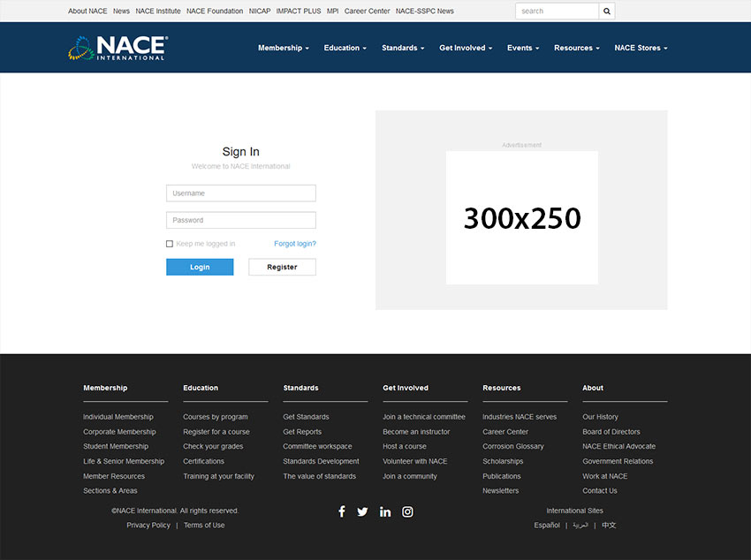Open Get Reports footer link

(302, 432)
